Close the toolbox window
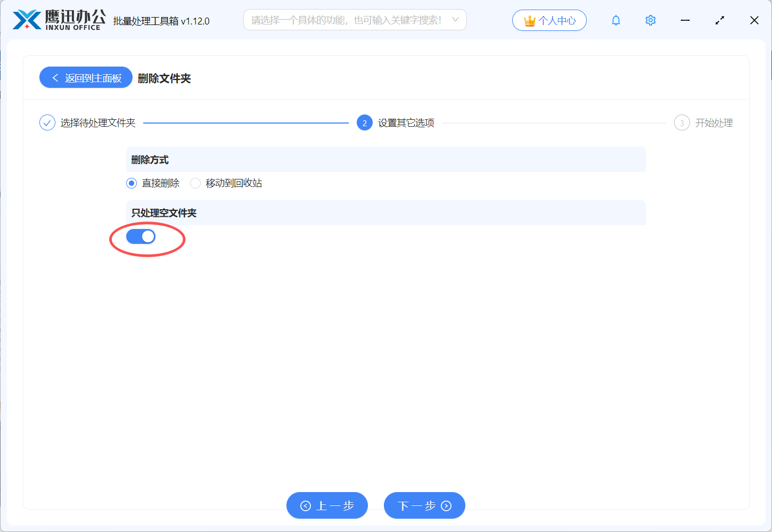772x532 pixels. pyautogui.click(x=754, y=20)
